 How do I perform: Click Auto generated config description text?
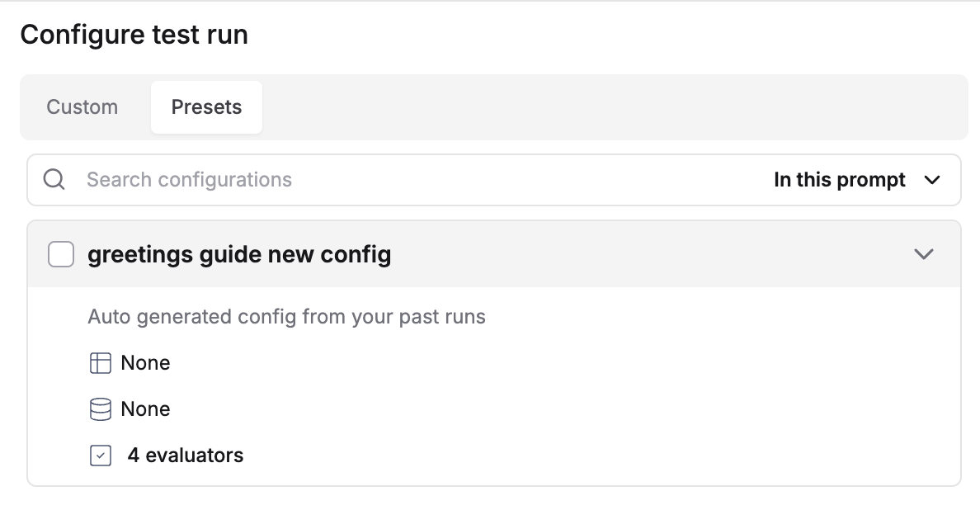(x=287, y=316)
